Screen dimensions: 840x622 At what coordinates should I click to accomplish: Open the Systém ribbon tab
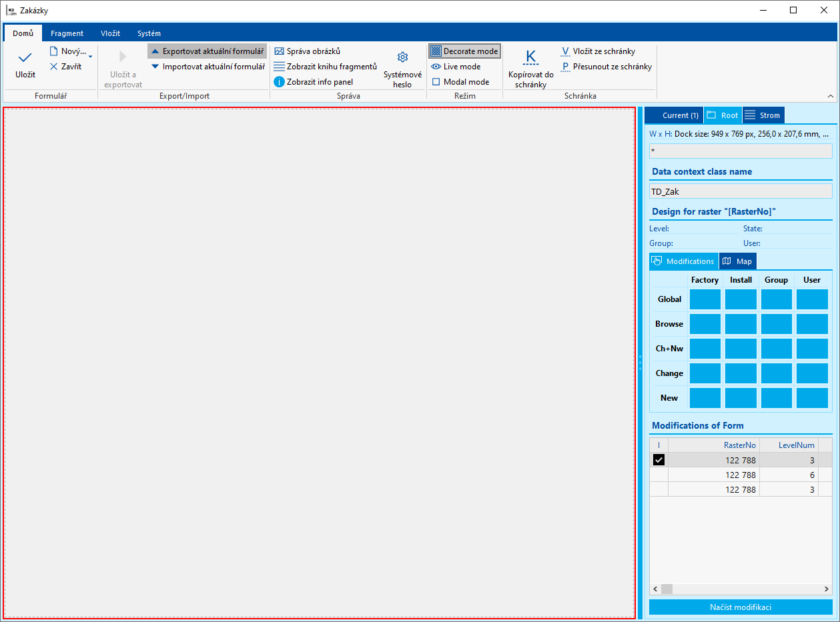click(x=149, y=33)
